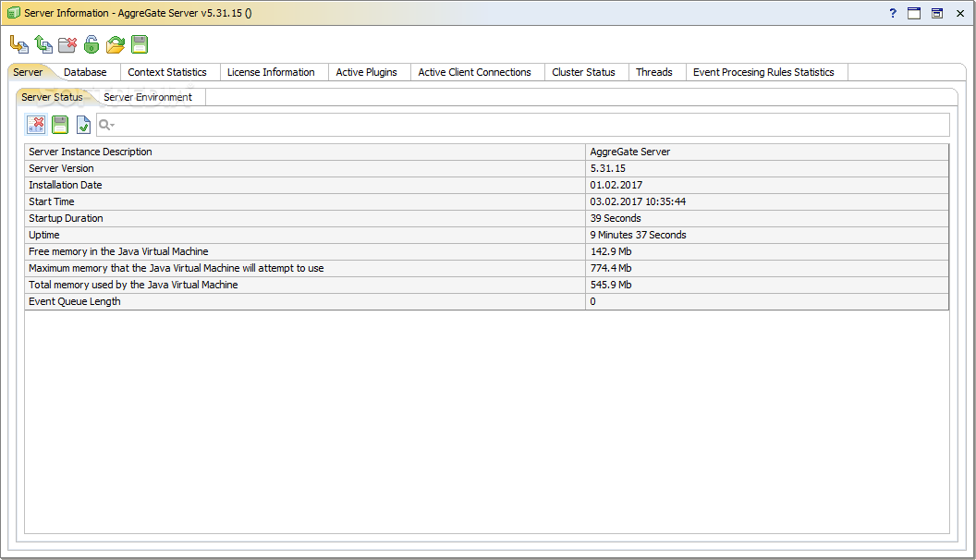Open the Active Plugins tab

366,72
